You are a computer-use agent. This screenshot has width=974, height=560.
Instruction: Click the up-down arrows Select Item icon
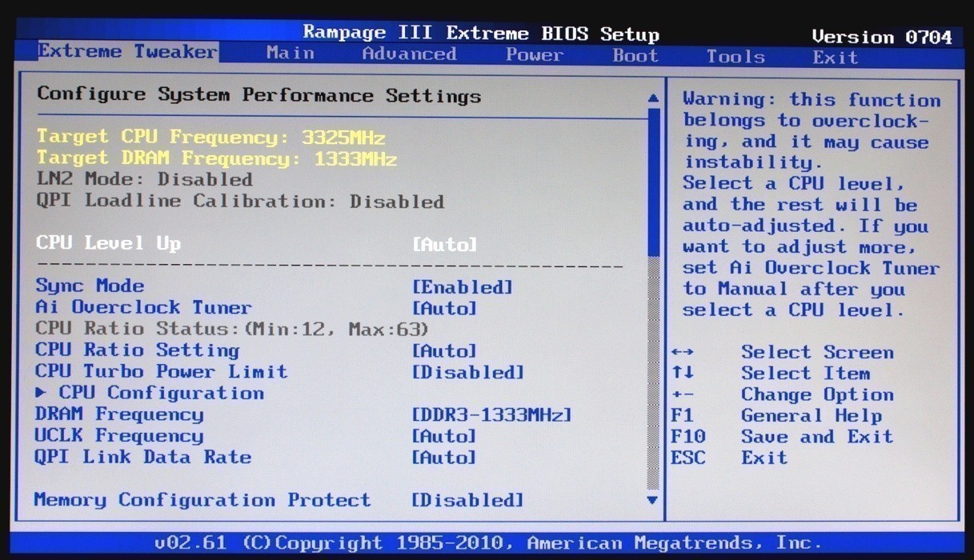[x=683, y=374]
